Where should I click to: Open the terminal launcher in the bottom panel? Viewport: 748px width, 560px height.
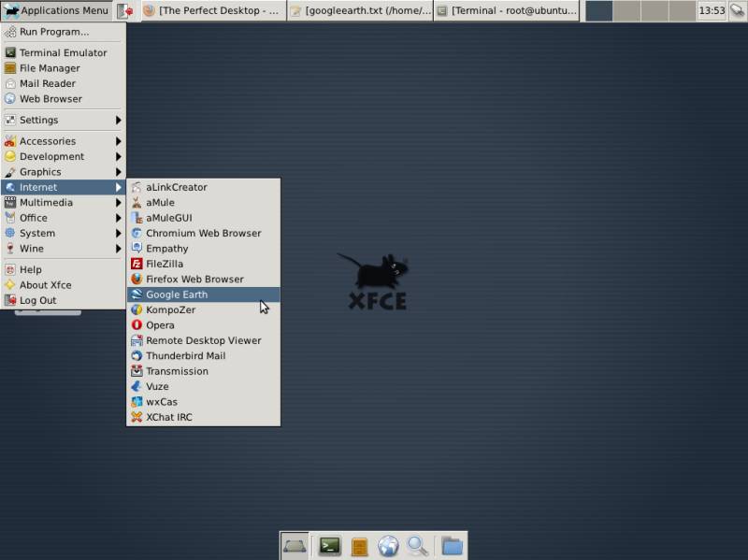(x=330, y=546)
